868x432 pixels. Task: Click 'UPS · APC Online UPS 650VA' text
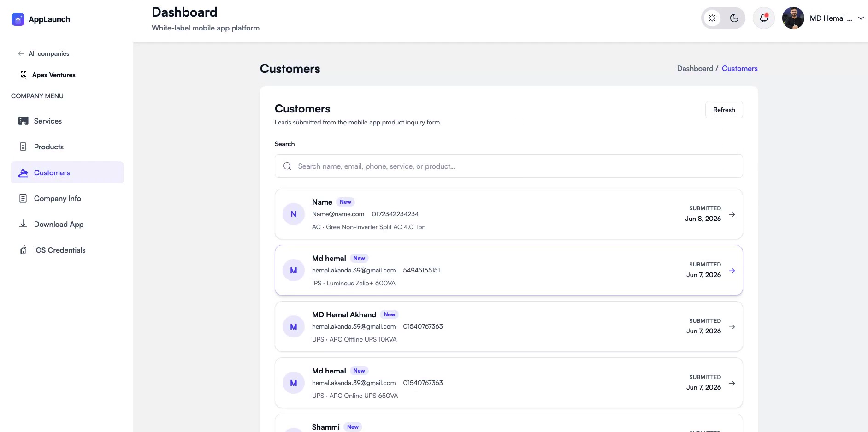tap(355, 396)
